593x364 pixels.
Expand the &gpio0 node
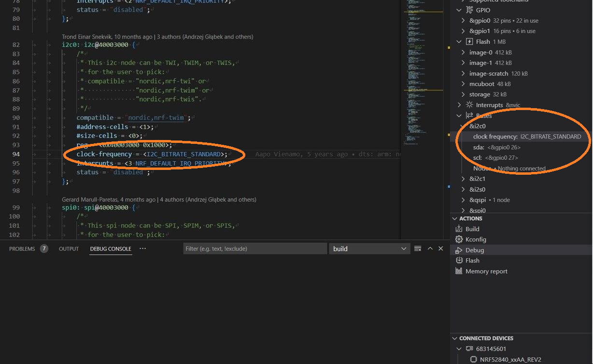pos(462,20)
